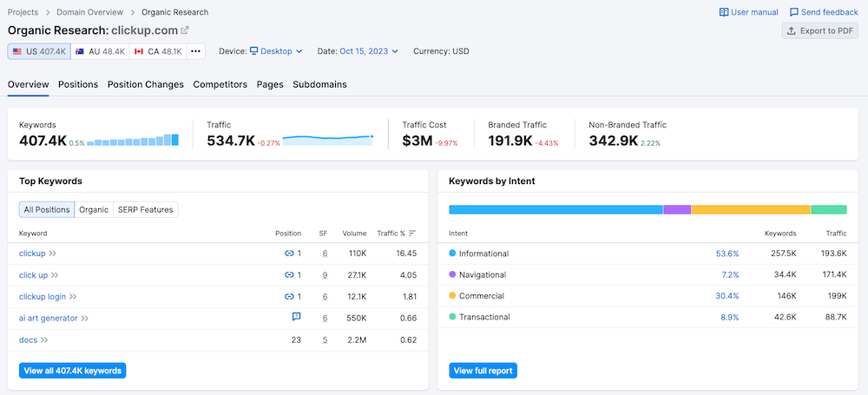Go to Projects in the breadcrumb
The height and width of the screenshot is (395, 868).
(x=23, y=12)
